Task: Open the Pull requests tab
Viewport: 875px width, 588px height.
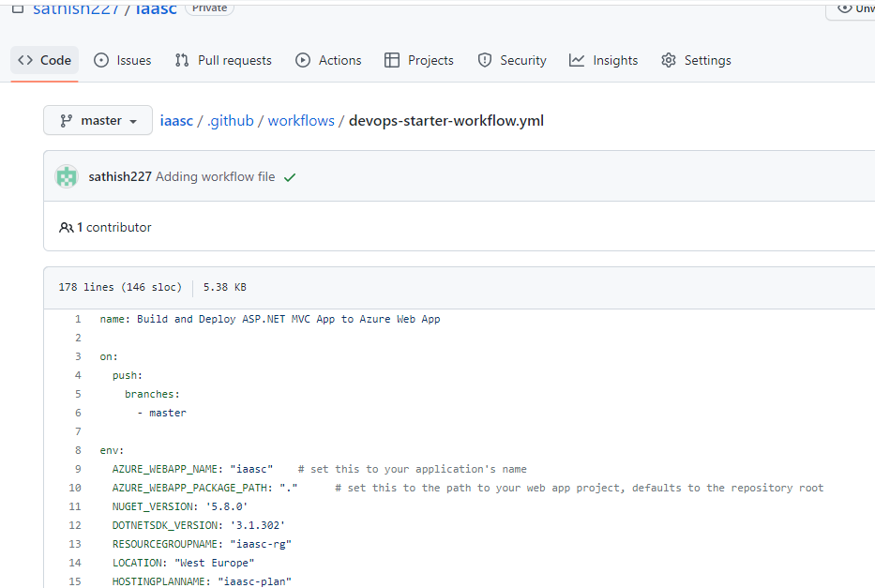Action: [223, 60]
